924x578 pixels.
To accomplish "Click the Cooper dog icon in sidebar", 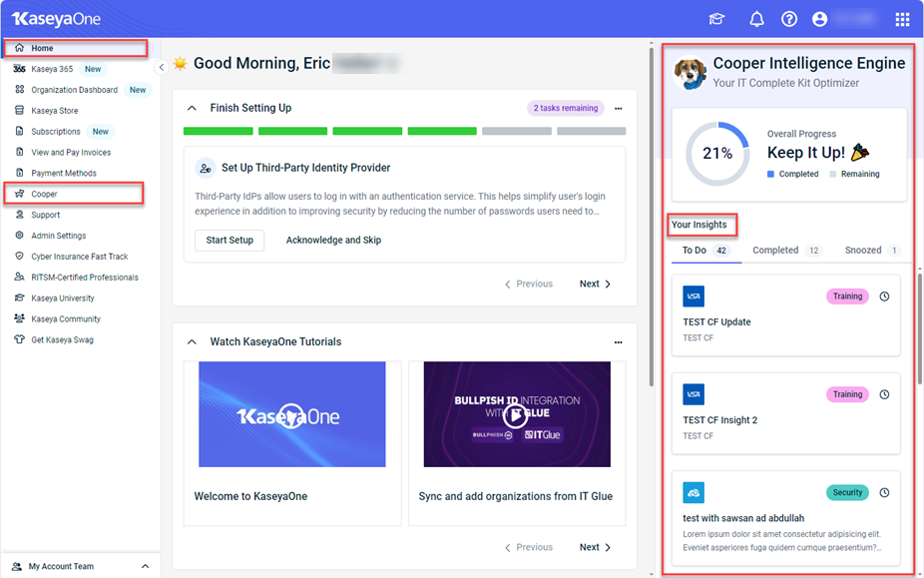I will point(19,194).
